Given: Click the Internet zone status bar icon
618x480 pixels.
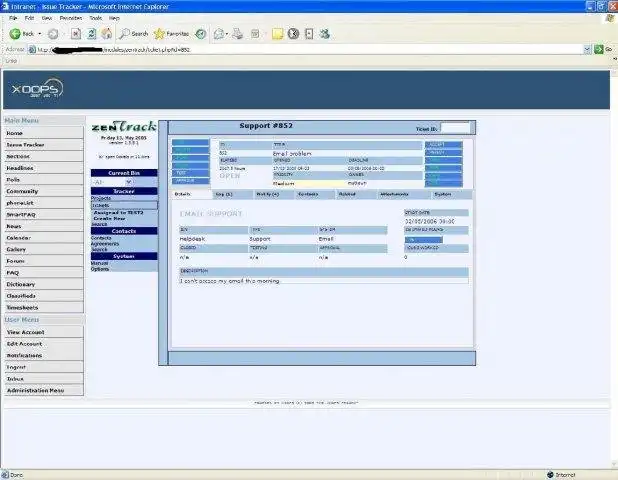Looking at the screenshot, I should tap(551, 475).
